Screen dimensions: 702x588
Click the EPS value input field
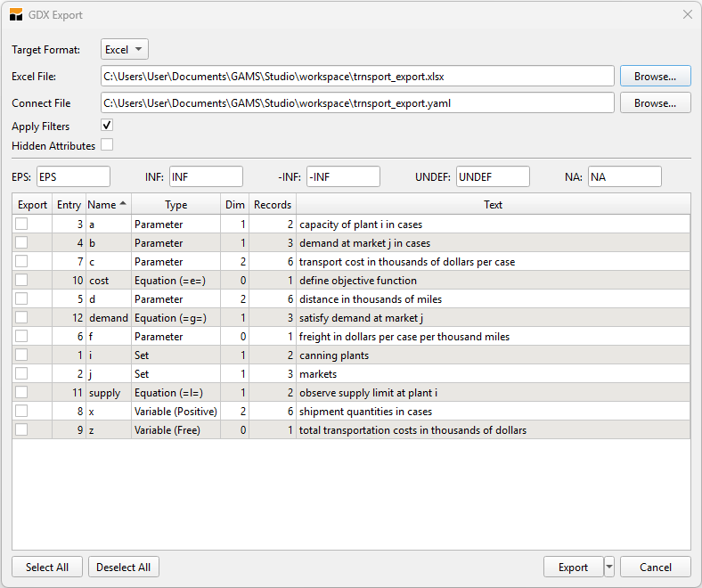(x=73, y=177)
